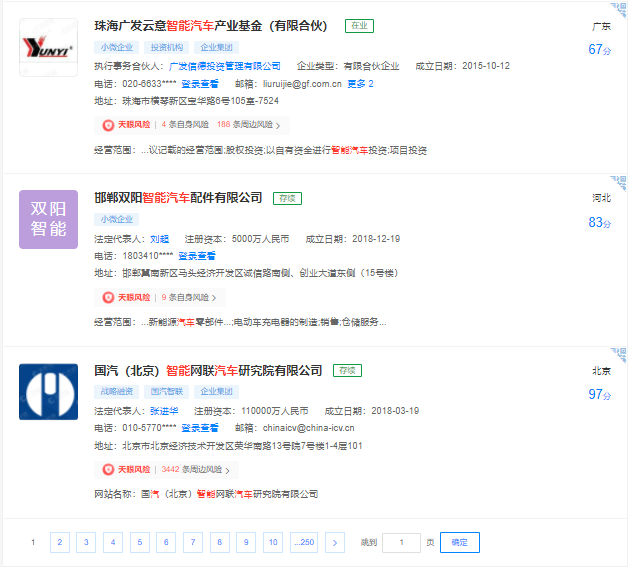Image resolution: width=628 pixels, height=567 pixels.
Task: Click the 83分 score
Action: (x=600, y=222)
